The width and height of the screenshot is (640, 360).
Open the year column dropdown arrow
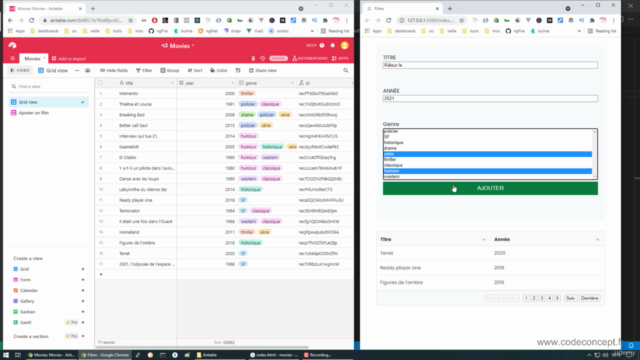pos(232,83)
